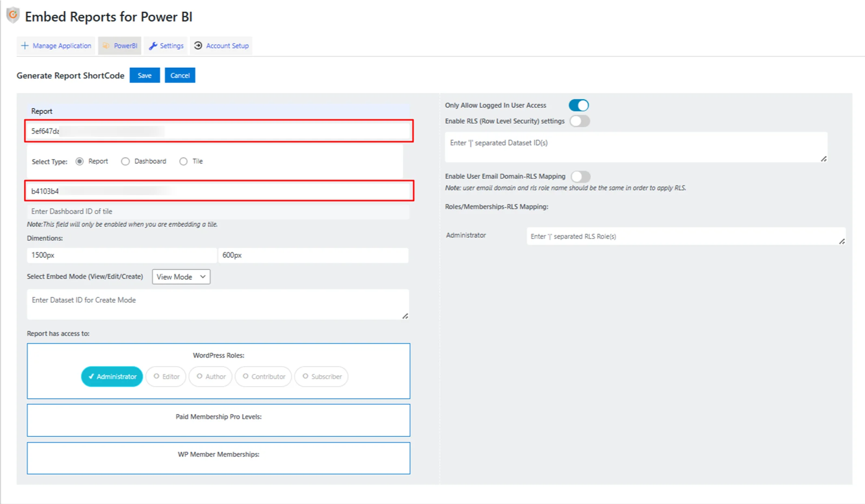This screenshot has width=865, height=504.
Task: Select the Author role chip
Action: pos(211,377)
